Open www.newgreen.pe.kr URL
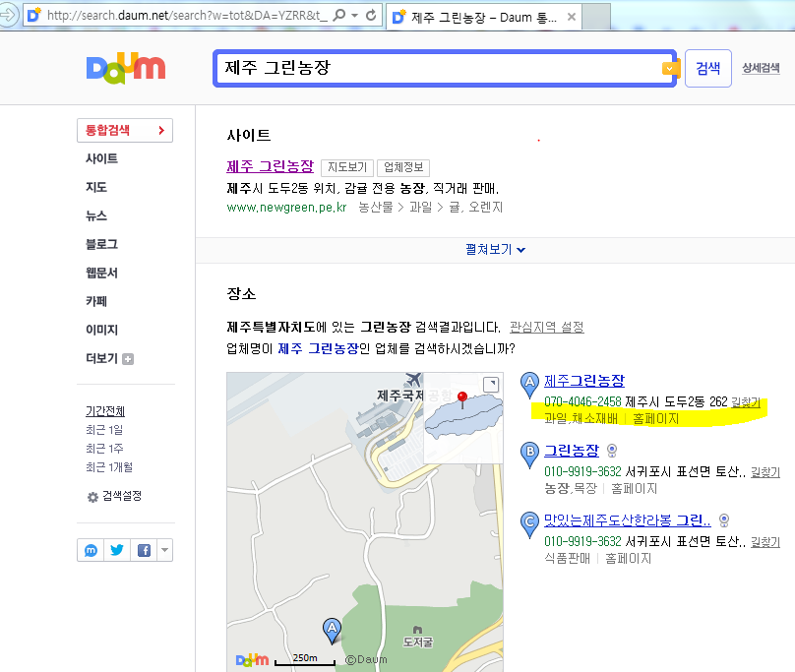 286,207
